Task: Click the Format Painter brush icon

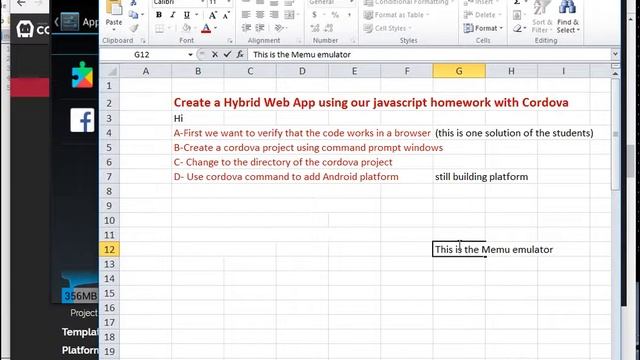Action: tap(133, 28)
